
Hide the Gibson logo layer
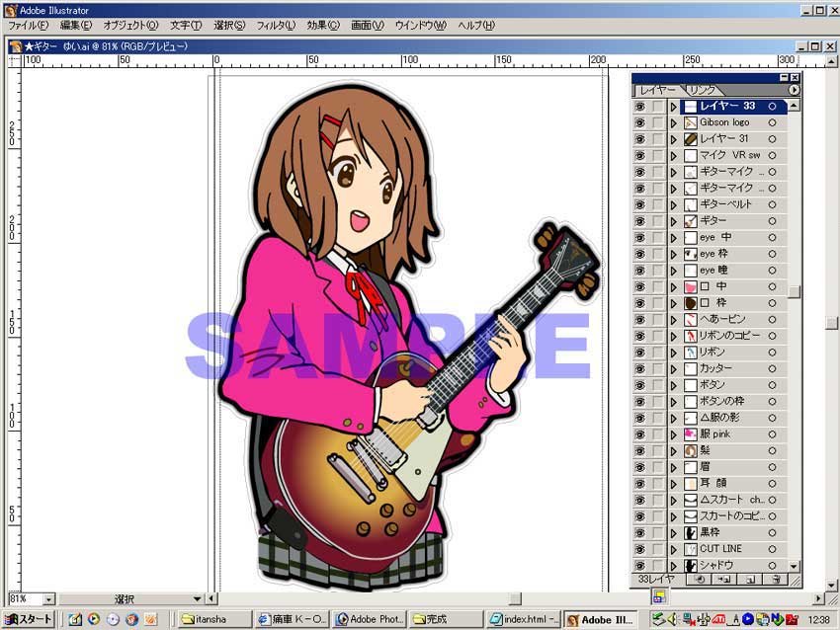tap(639, 122)
